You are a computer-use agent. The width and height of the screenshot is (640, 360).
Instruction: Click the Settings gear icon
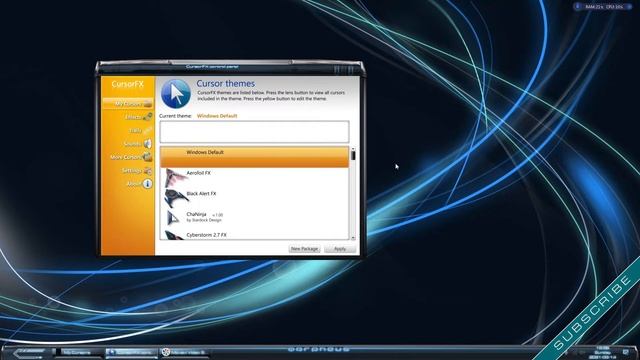click(x=147, y=171)
